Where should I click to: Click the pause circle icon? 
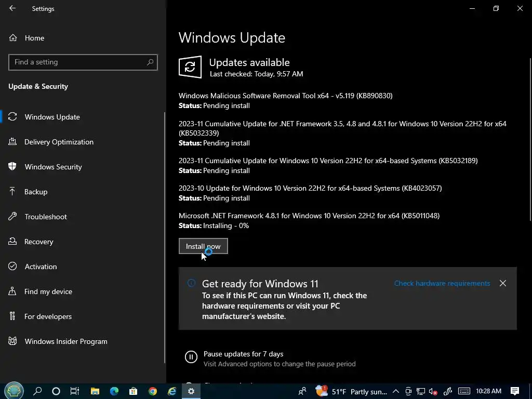coord(191,356)
